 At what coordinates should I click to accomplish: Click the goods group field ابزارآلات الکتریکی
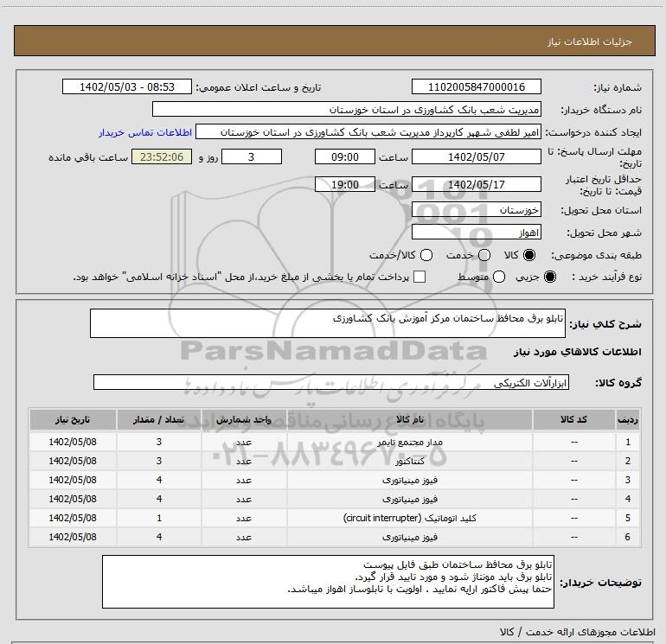pyautogui.click(x=331, y=382)
